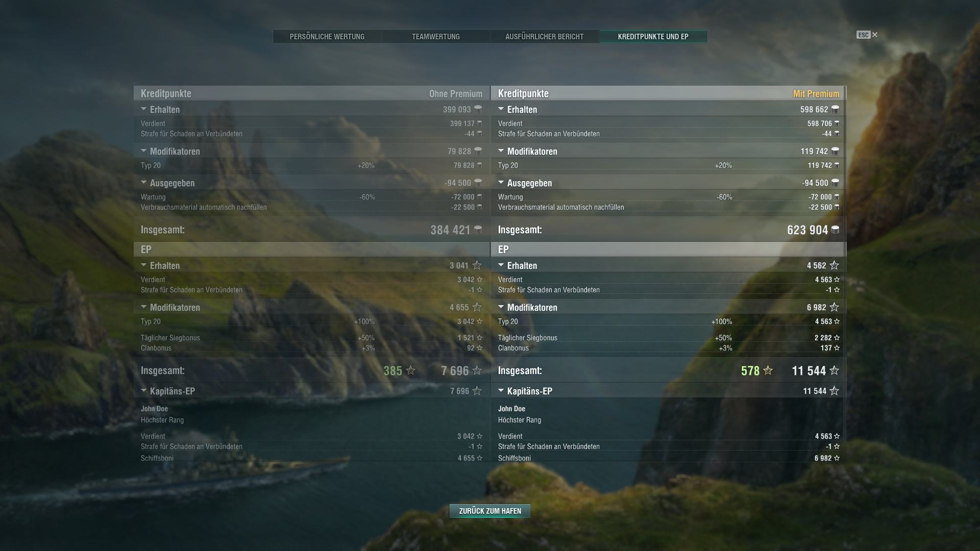Collapse Erhalten credits section without premium
This screenshot has width=980, height=551.
click(x=143, y=109)
